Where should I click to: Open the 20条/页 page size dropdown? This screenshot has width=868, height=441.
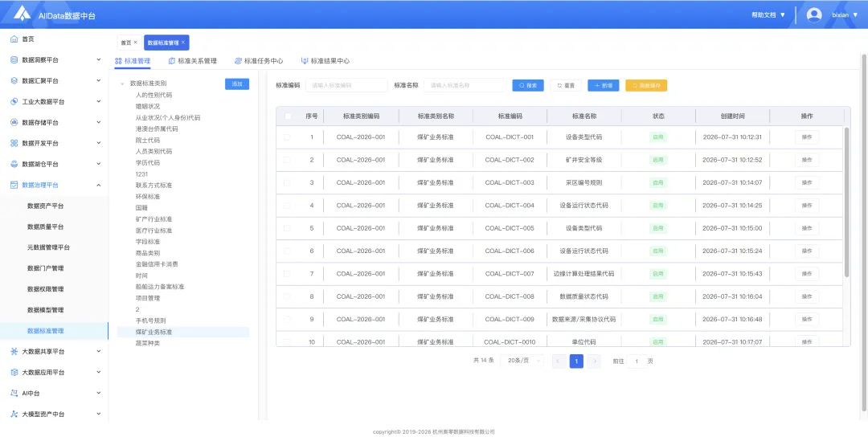522,361
